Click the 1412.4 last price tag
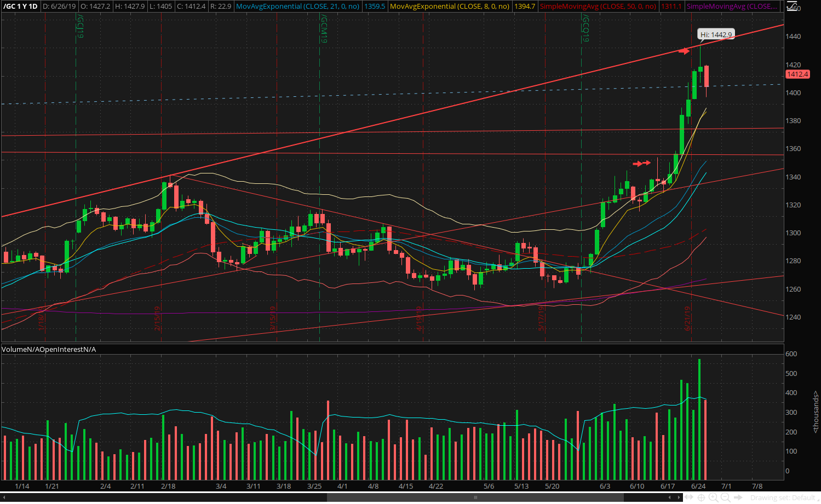Screen dimensions: 821x504 (x=797, y=74)
